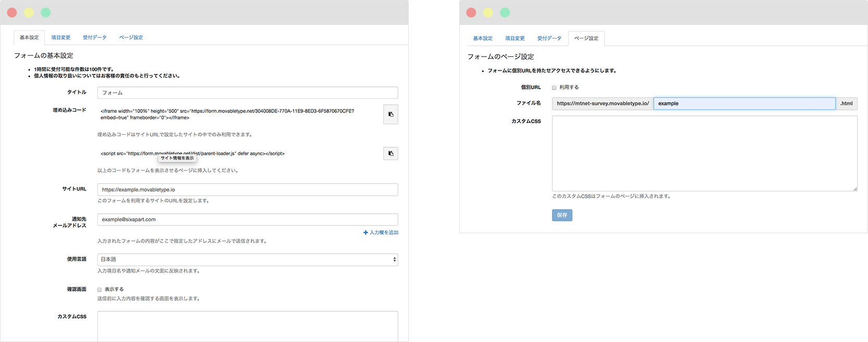This screenshot has width=868, height=342.
Task: Click the script src parent-loader.js code text
Action: [x=193, y=154]
